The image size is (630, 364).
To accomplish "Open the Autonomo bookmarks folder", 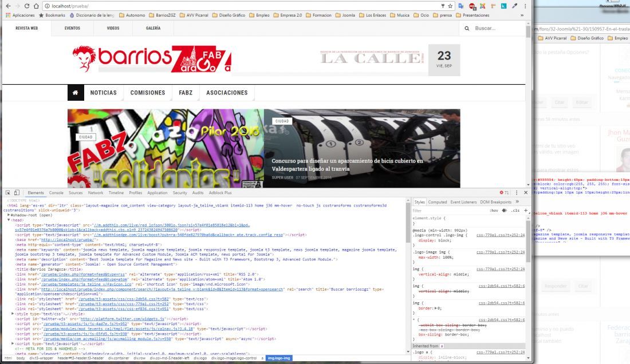I will pyautogui.click(x=132, y=15).
